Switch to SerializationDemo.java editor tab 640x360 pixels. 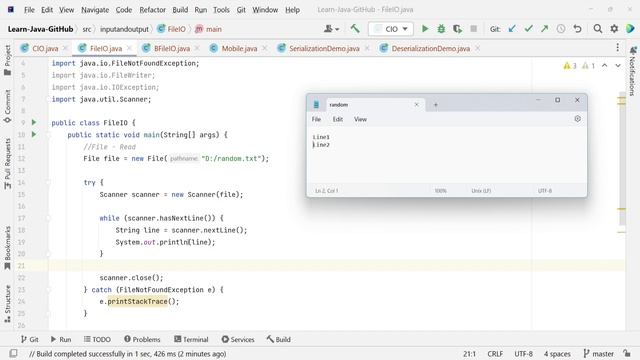tap(324, 48)
